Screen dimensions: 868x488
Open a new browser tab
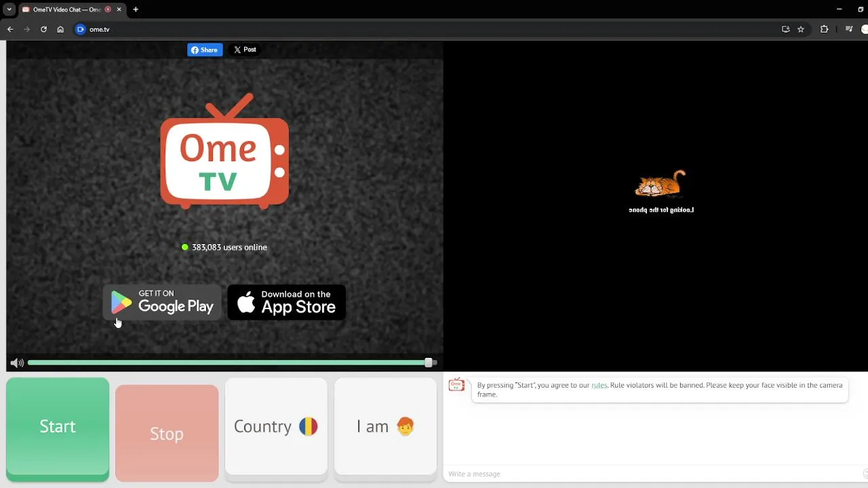point(136,9)
